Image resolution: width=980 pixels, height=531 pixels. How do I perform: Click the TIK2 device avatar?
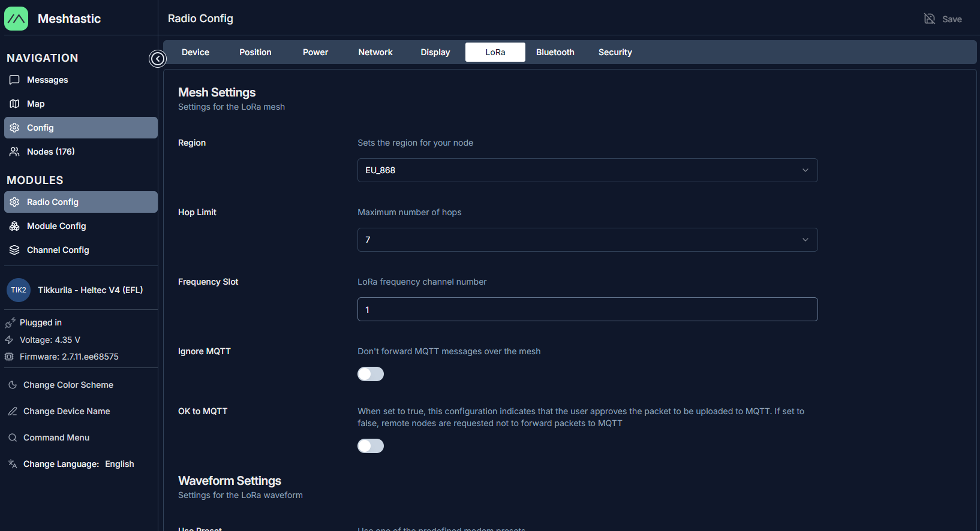pyautogui.click(x=19, y=290)
